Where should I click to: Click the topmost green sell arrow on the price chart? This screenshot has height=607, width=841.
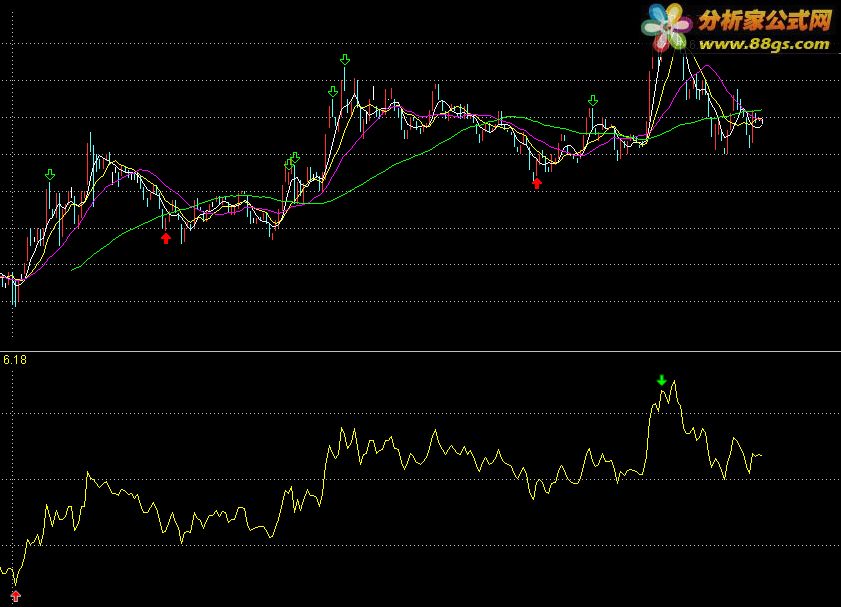[345, 60]
